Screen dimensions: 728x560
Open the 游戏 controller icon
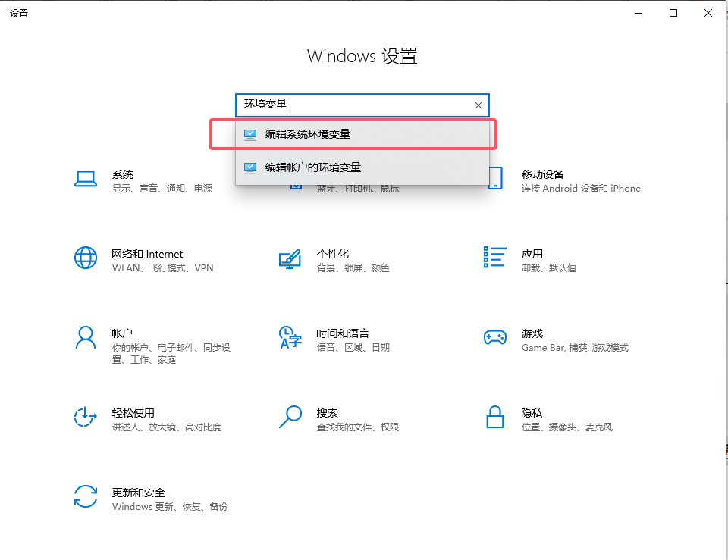point(495,337)
